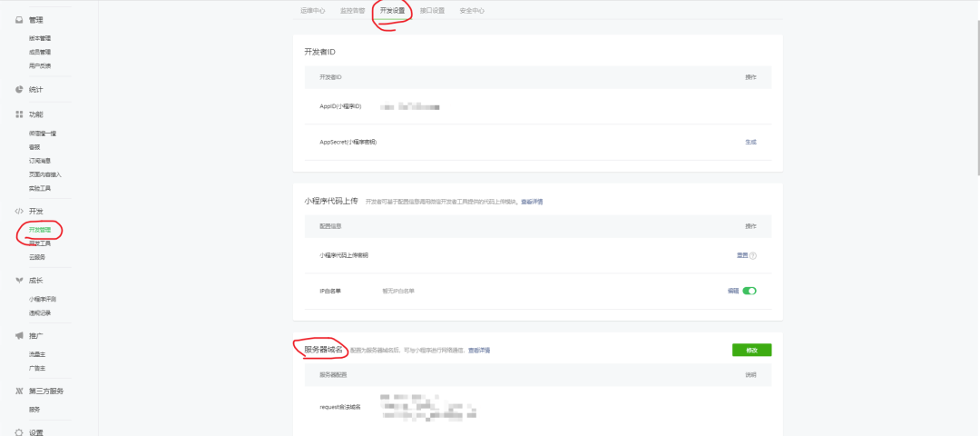Image resolution: width=980 pixels, height=436 pixels.
Task: Open 实验工具 in the sidebar
Action: (x=40, y=188)
